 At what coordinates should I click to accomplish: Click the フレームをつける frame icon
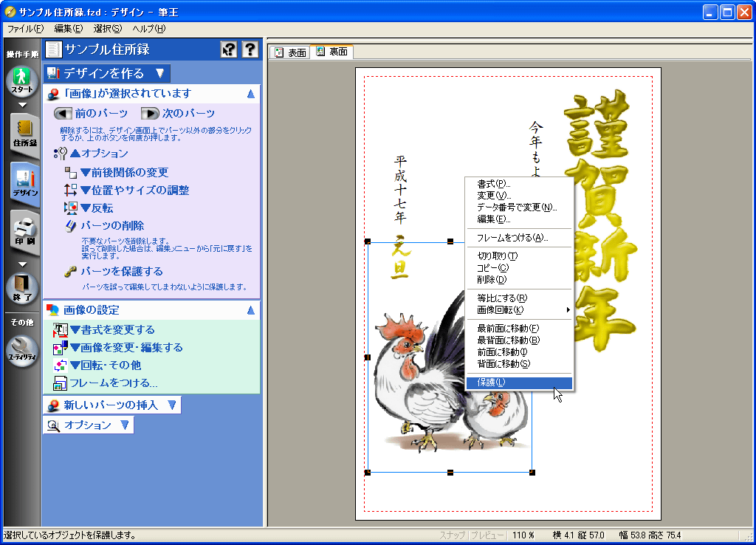pyautogui.click(x=61, y=383)
